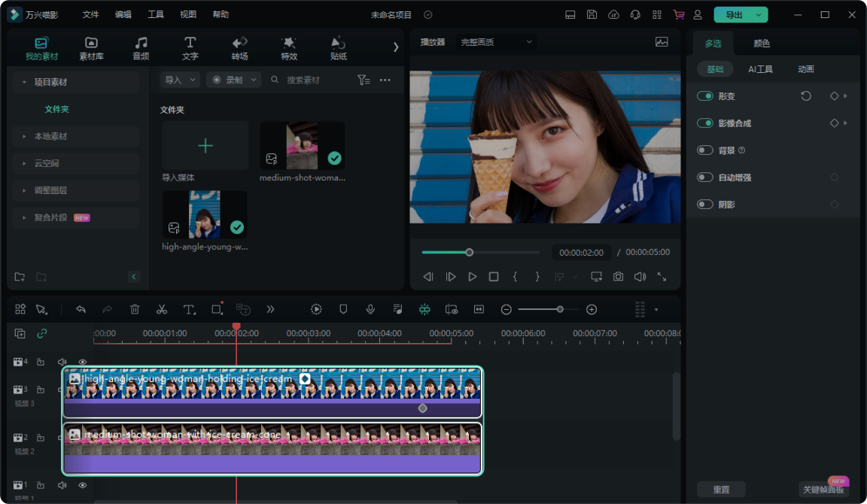Select the text tool in timeline toolbar
The width and height of the screenshot is (867, 504).
pos(190,309)
